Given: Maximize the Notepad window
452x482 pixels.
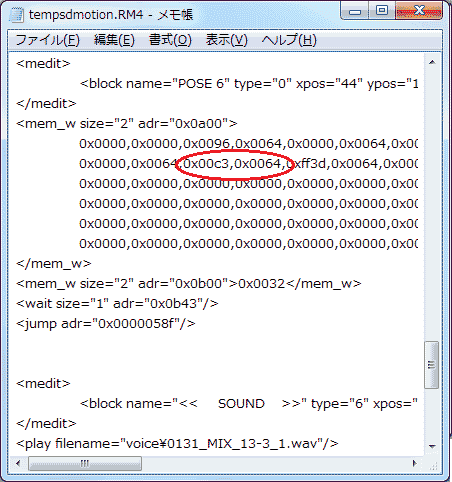Looking at the screenshot, I should [x=382, y=11].
